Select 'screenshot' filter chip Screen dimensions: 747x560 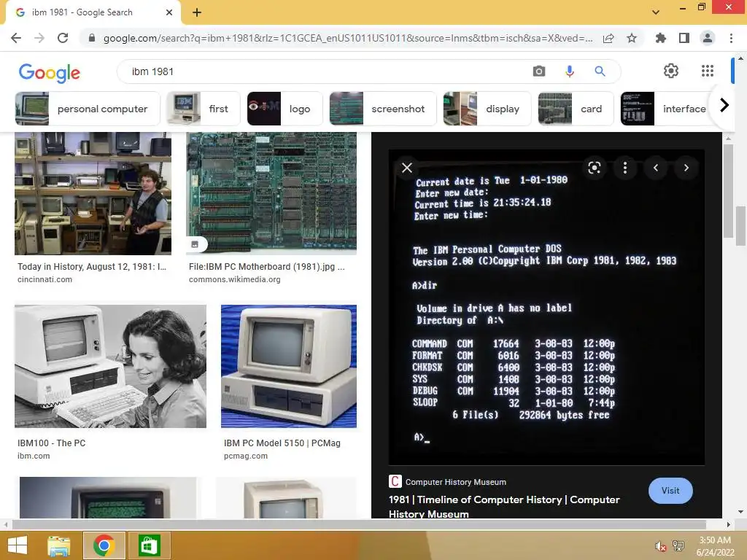(382, 109)
